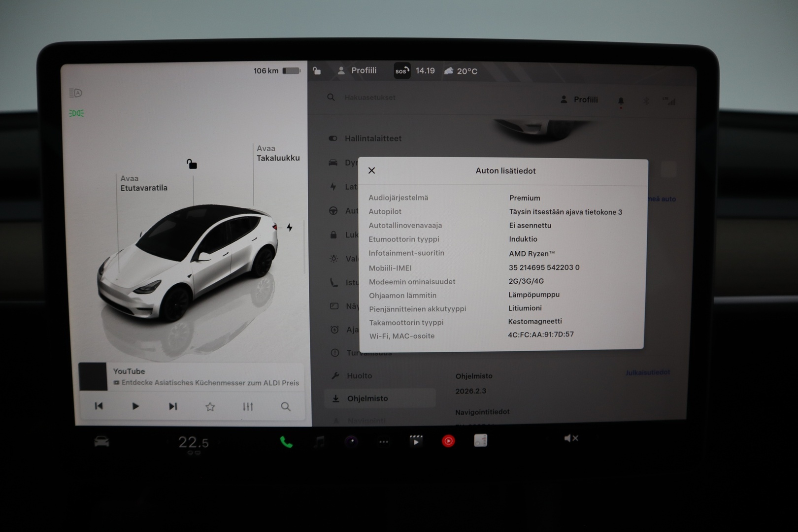Adjust the 22.5 degree climate temperature

click(x=194, y=442)
